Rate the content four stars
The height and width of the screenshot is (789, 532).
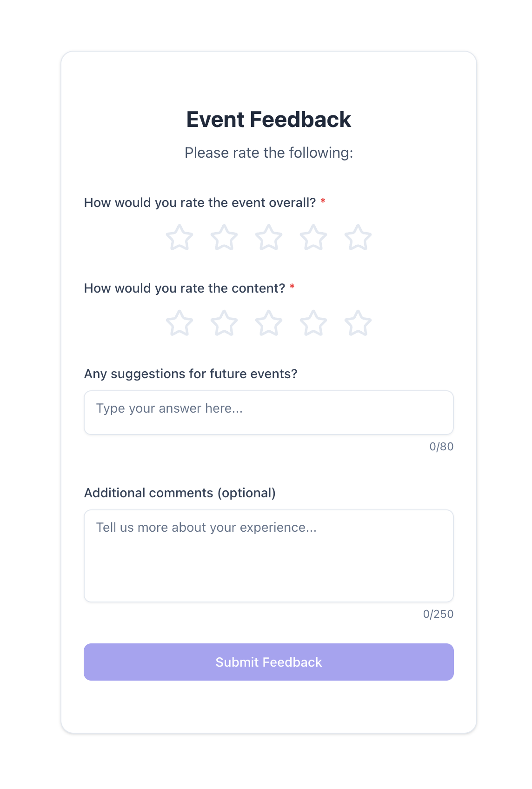(x=313, y=323)
